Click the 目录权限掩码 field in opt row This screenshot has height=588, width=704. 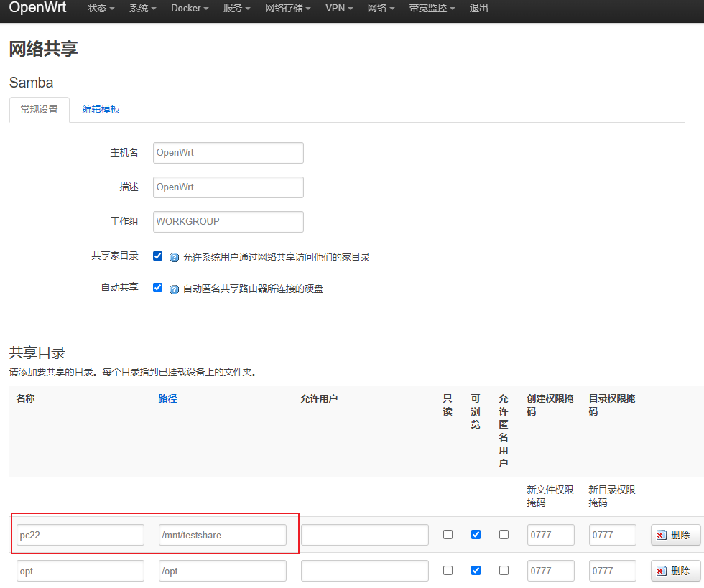click(613, 571)
